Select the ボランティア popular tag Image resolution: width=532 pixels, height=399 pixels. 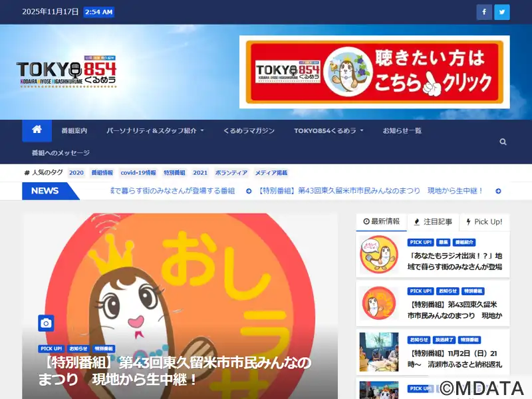point(231,173)
